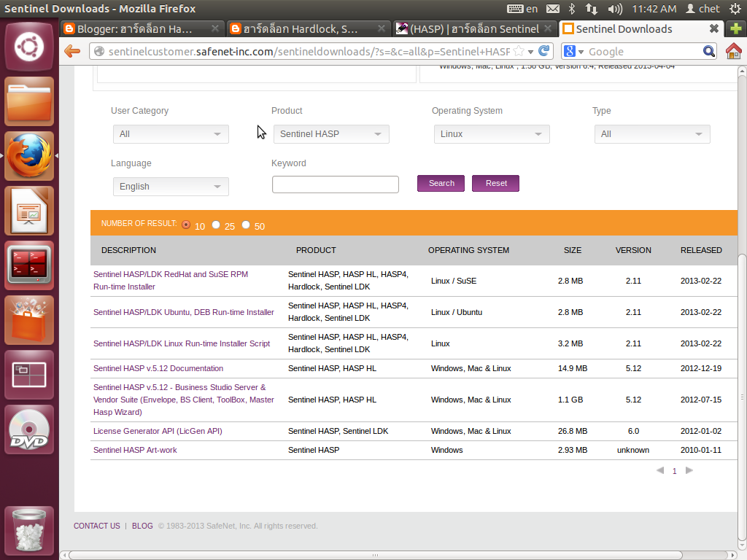Select 25 results per page radio
The image size is (747, 560).
(x=216, y=225)
